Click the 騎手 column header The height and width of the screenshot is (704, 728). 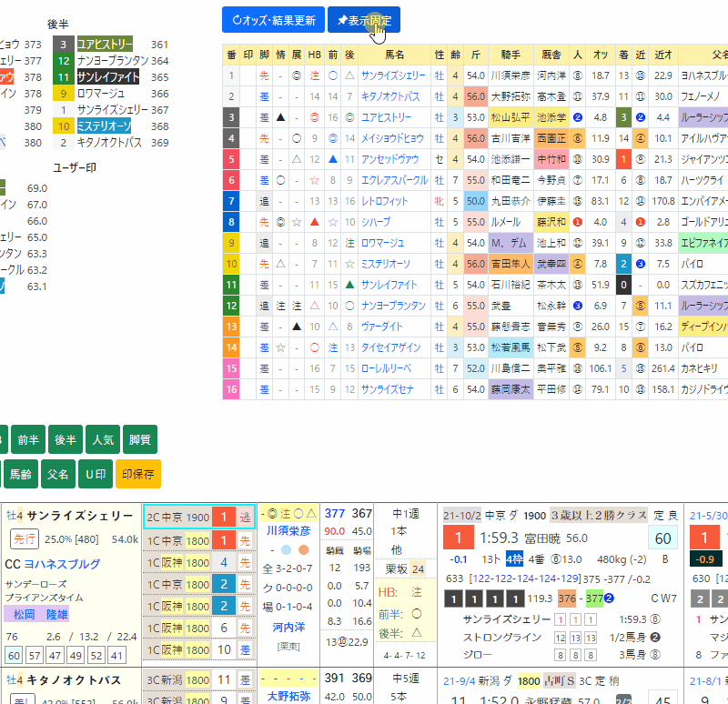[x=511, y=55]
